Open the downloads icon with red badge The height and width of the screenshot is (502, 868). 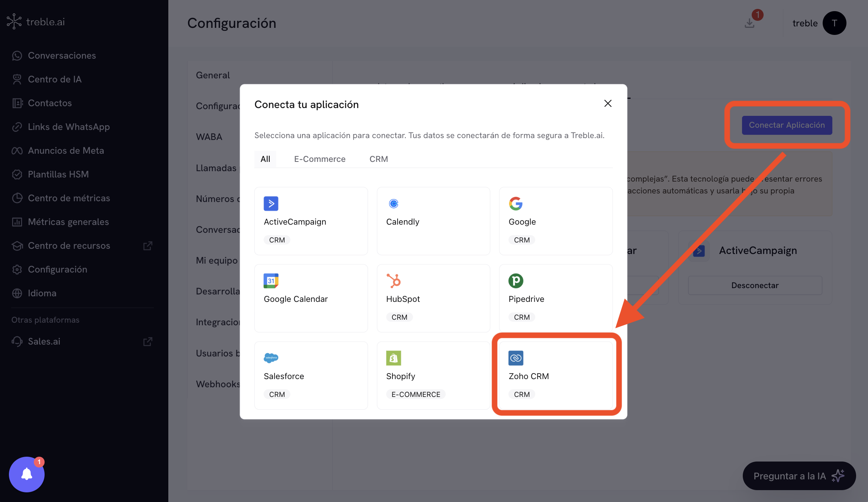click(749, 23)
